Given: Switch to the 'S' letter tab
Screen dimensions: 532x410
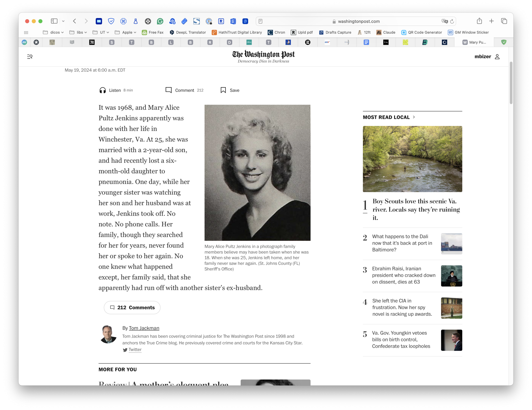Looking at the screenshot, I should pos(112,42).
